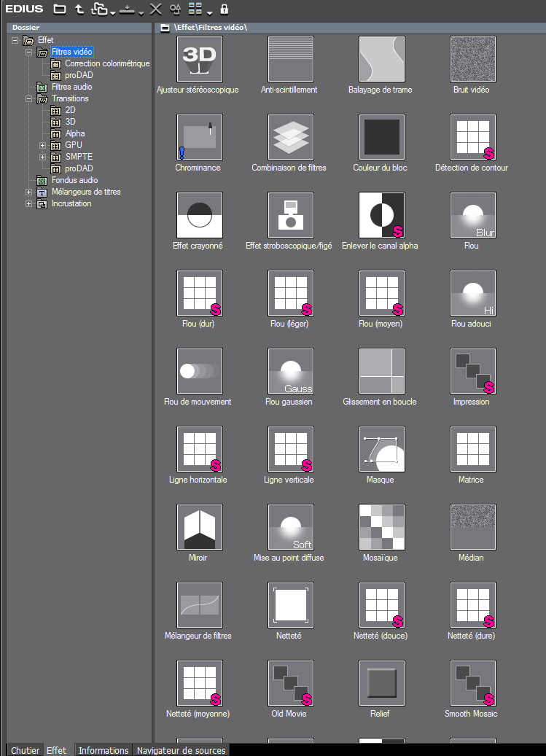Select Flou de mouvement filter
Screen dimensions: 546x756
pos(200,372)
